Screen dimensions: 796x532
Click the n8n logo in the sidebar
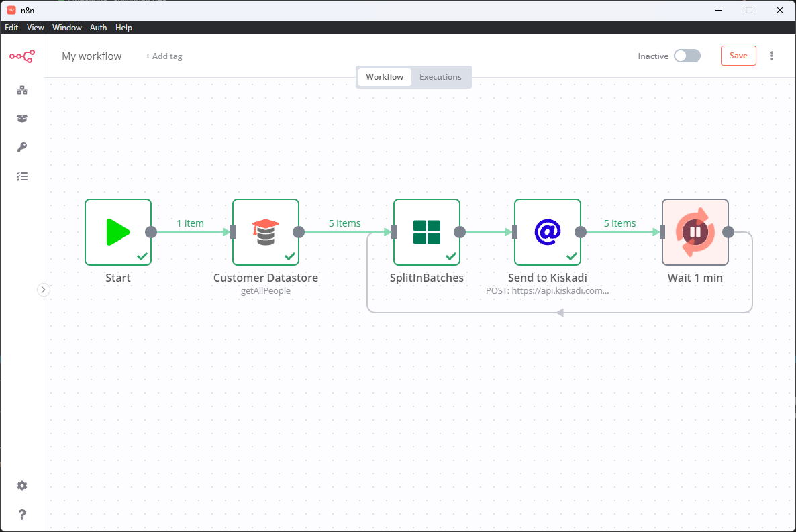(22, 56)
